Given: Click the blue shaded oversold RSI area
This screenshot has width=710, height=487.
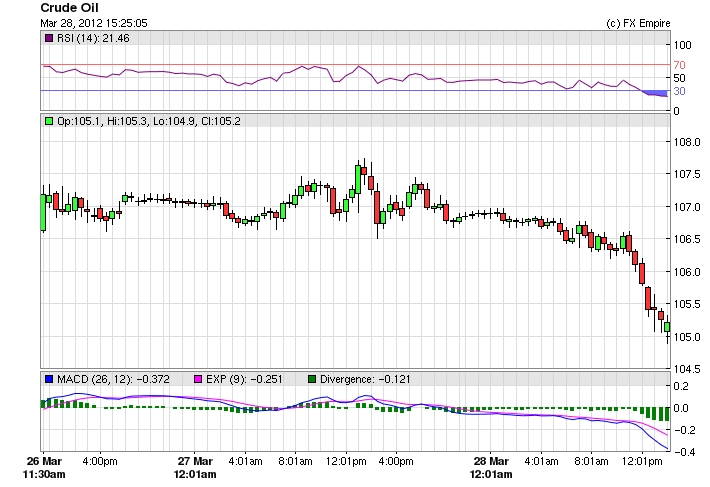Looking at the screenshot, I should 656,93.
